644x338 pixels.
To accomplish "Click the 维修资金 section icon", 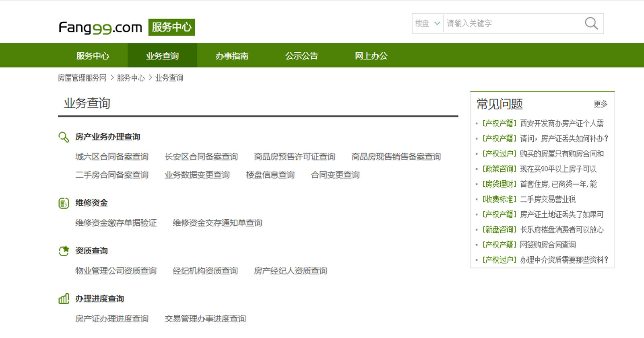I will click(64, 203).
